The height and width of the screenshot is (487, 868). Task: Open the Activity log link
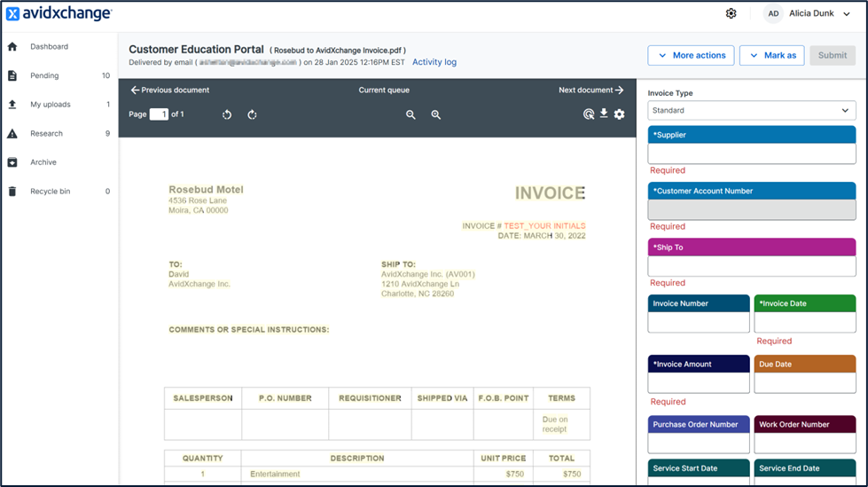tap(434, 62)
